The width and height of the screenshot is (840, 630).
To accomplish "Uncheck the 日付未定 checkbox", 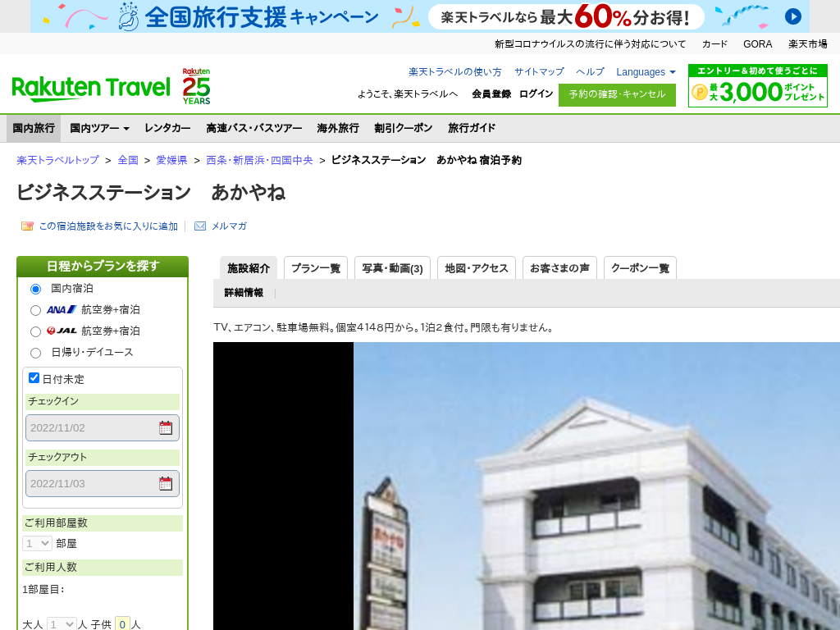I will [x=34, y=378].
